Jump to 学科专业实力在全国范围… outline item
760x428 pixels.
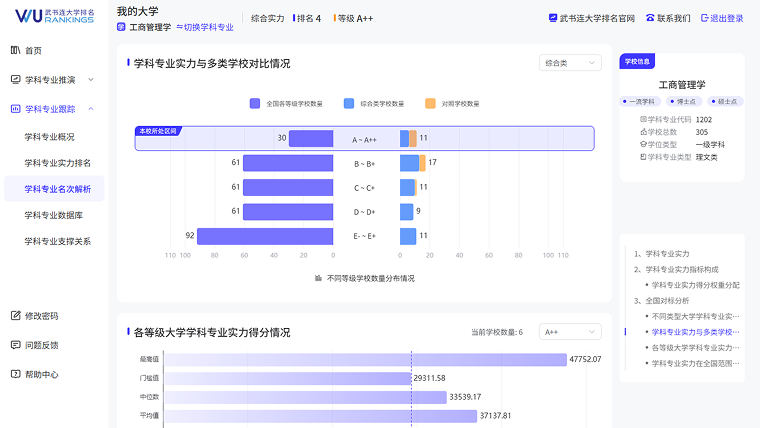pyautogui.click(x=695, y=363)
